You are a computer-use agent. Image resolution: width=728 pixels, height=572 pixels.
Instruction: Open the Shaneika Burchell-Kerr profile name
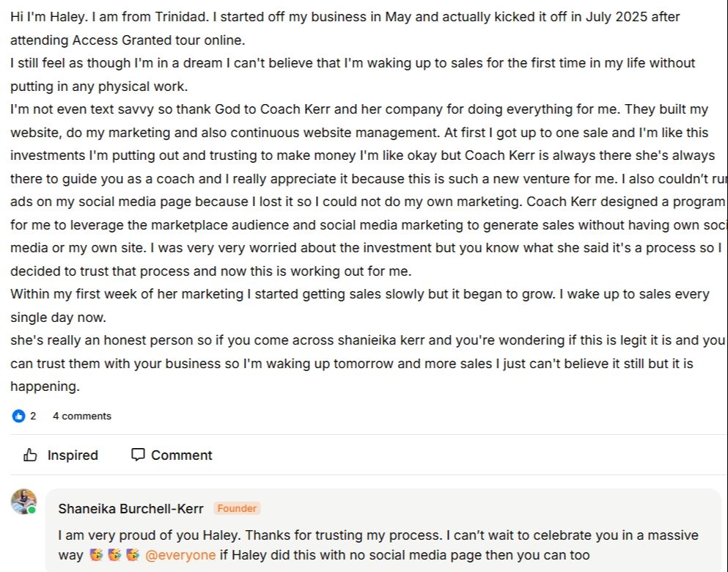coord(131,509)
